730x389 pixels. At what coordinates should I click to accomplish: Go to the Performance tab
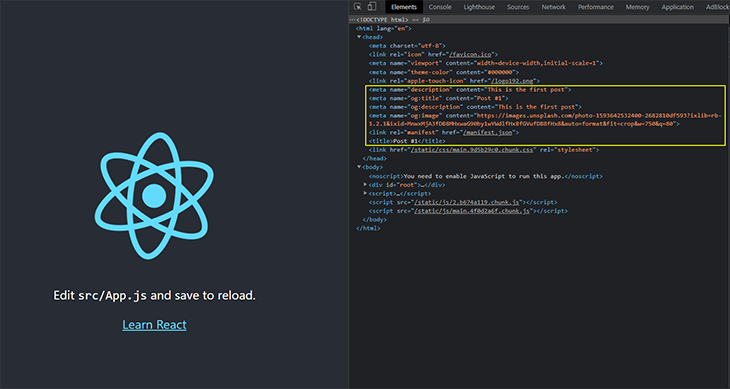click(595, 7)
